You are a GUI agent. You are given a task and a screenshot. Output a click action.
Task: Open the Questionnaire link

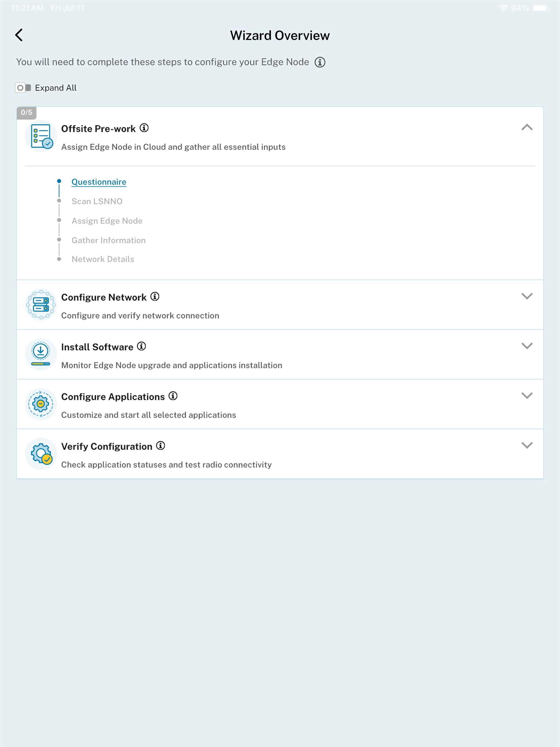tap(99, 182)
